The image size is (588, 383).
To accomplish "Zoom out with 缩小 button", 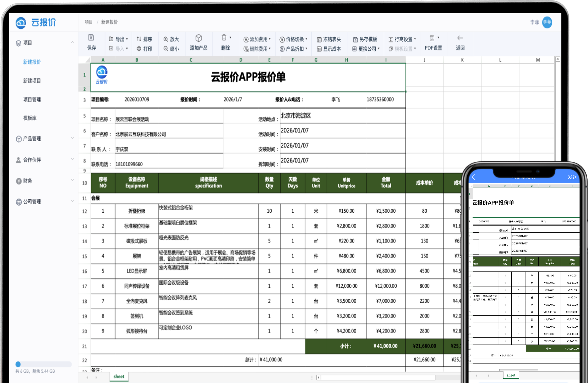I will click(171, 49).
